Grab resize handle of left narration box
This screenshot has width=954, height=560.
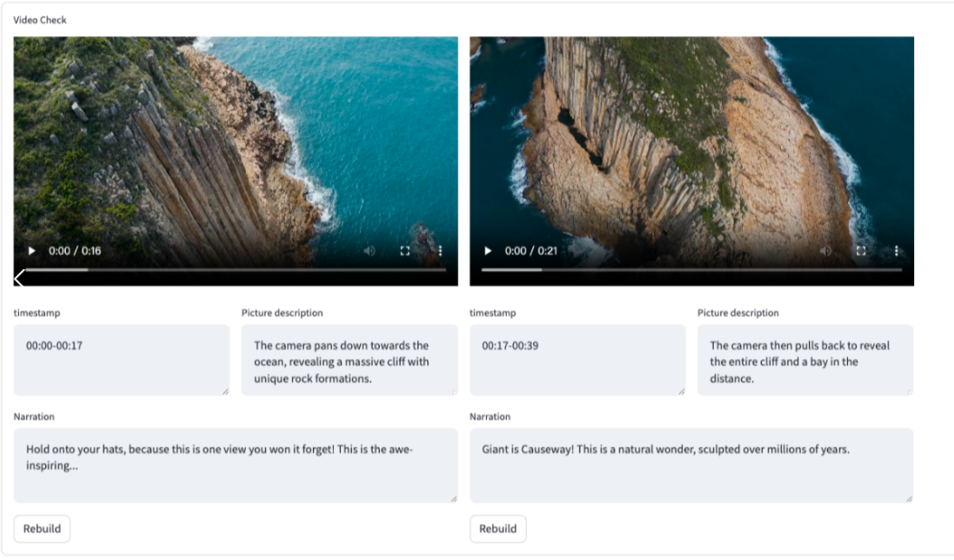453,498
